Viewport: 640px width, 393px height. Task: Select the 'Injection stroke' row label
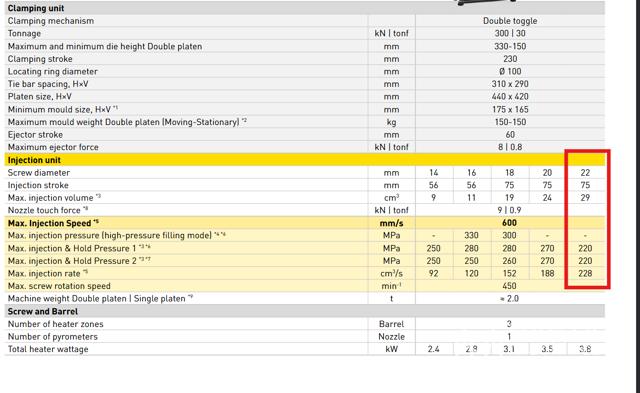click(38, 185)
